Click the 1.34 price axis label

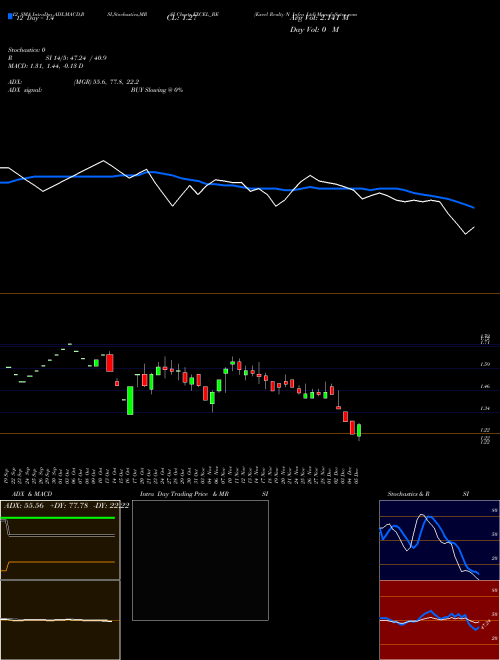485,408
